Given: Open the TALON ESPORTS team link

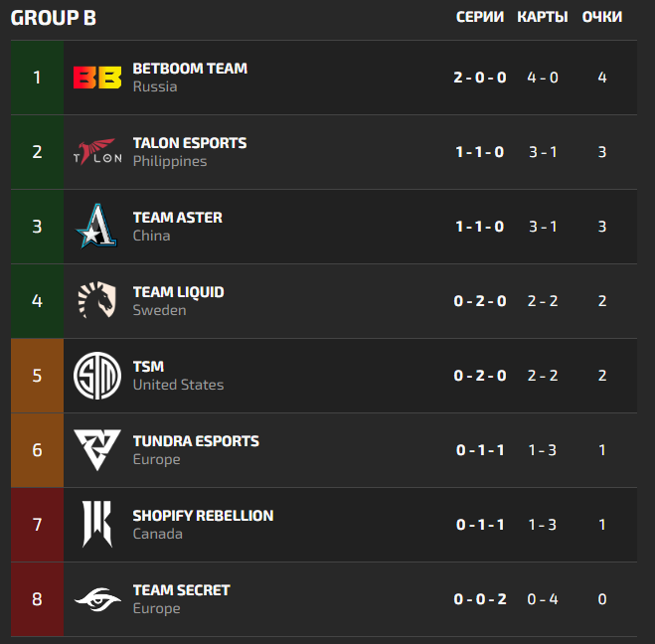Looking at the screenshot, I should [190, 143].
